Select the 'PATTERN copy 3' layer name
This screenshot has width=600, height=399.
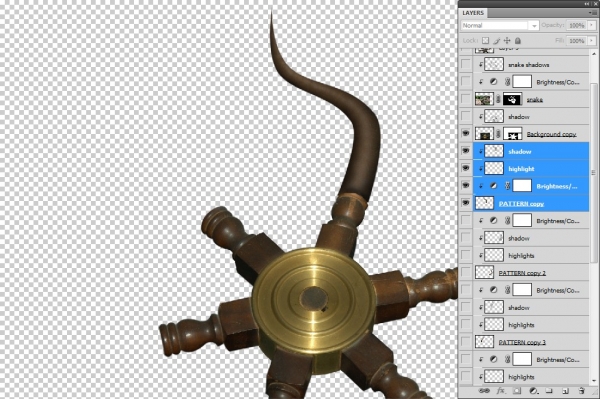522,342
